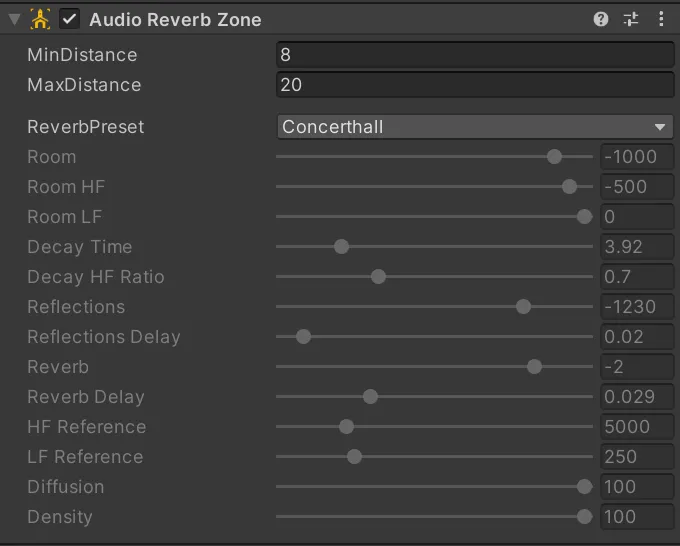The image size is (680, 546).
Task: Click the Reflections Delay slider knob
Action: click(303, 337)
